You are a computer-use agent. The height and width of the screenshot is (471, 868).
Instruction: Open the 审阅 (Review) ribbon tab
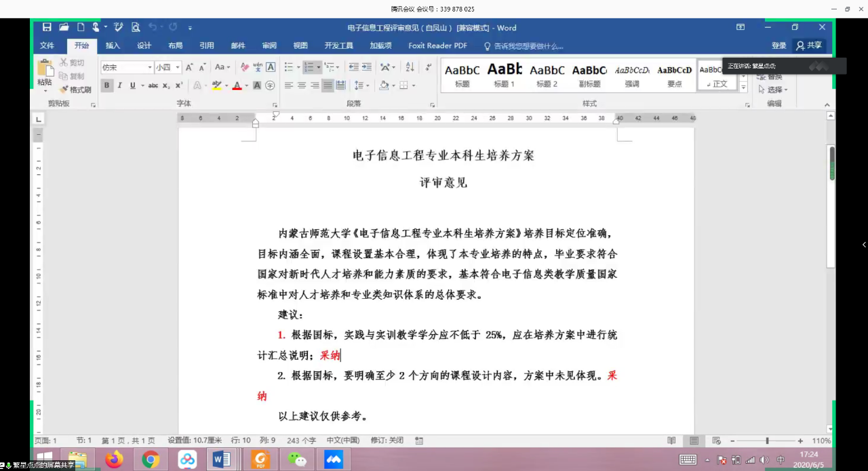269,45
